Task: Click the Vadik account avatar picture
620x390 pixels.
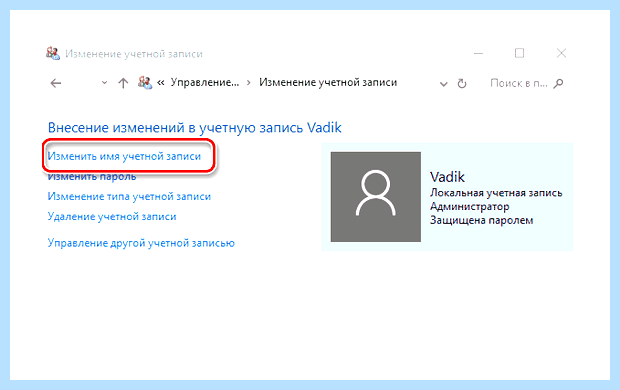Action: click(376, 197)
